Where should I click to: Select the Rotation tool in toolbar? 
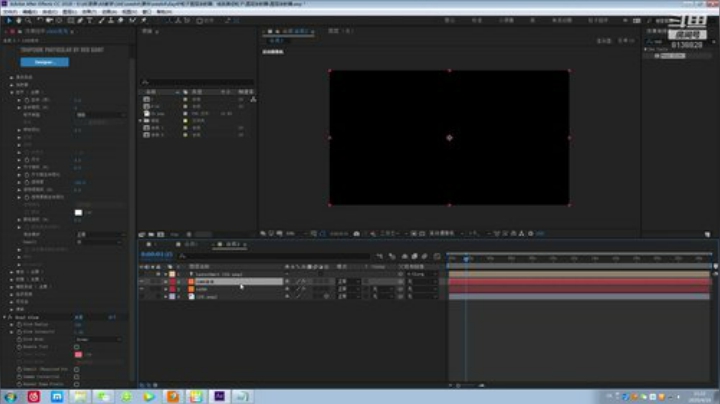tap(40, 21)
